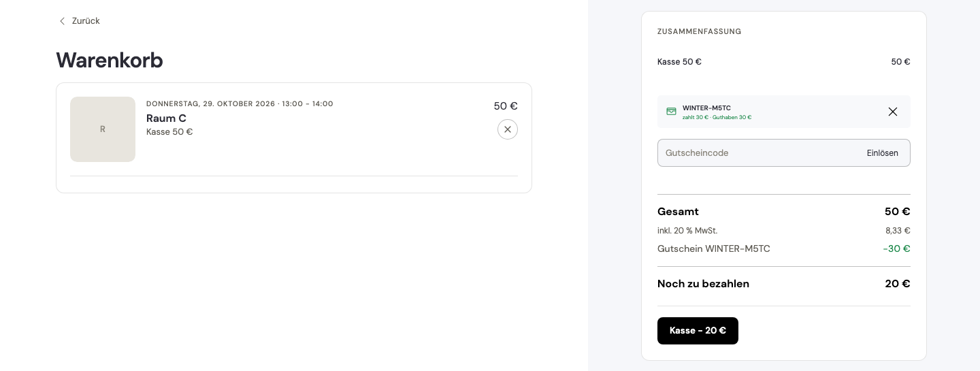Viewport: 980px width, 371px height.
Task: Click the text zahlt 30 € · Guthaben 30 €
Action: coord(717,118)
